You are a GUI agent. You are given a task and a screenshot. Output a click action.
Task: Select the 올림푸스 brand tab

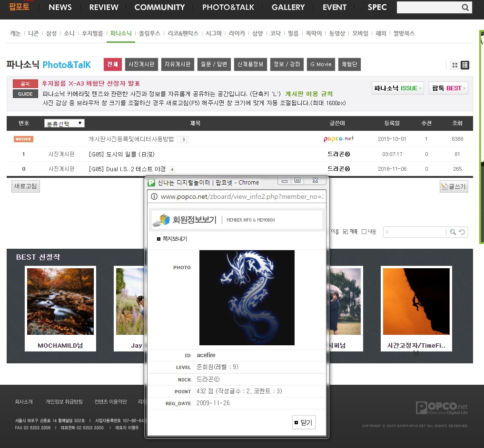[150, 33]
